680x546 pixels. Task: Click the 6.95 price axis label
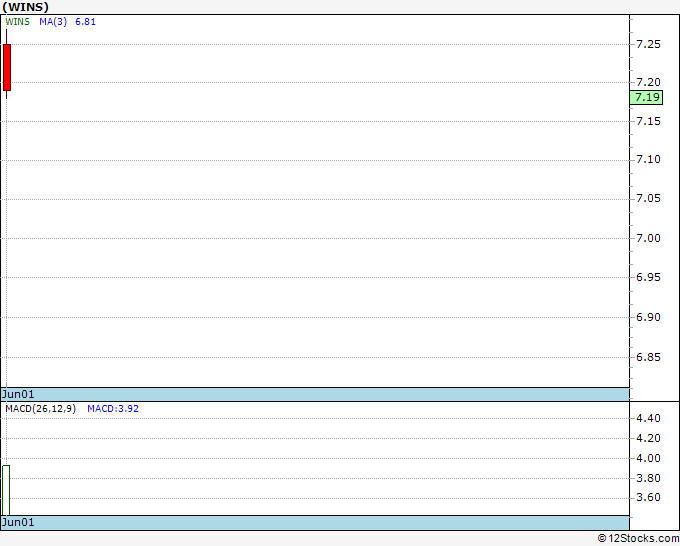coord(648,277)
